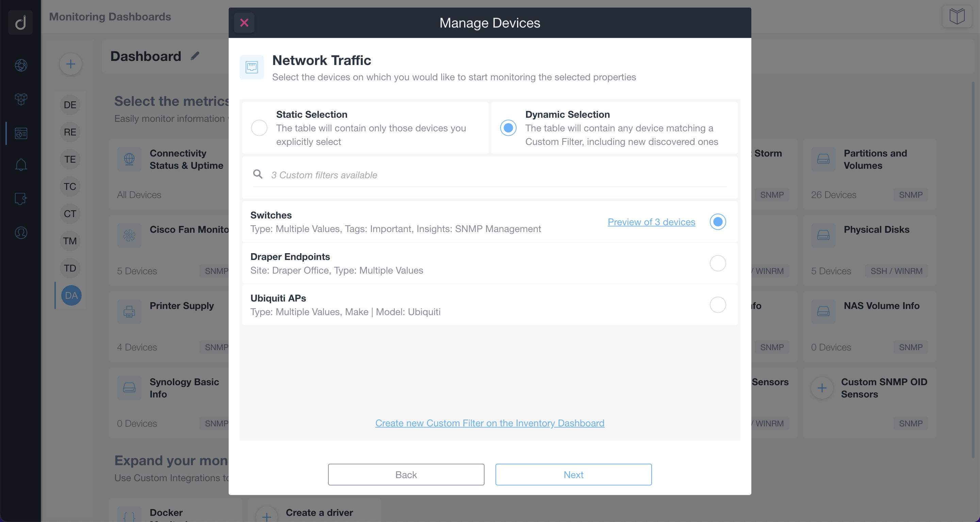
Task: Click the Synology Basic Info drive icon
Action: coord(129,388)
